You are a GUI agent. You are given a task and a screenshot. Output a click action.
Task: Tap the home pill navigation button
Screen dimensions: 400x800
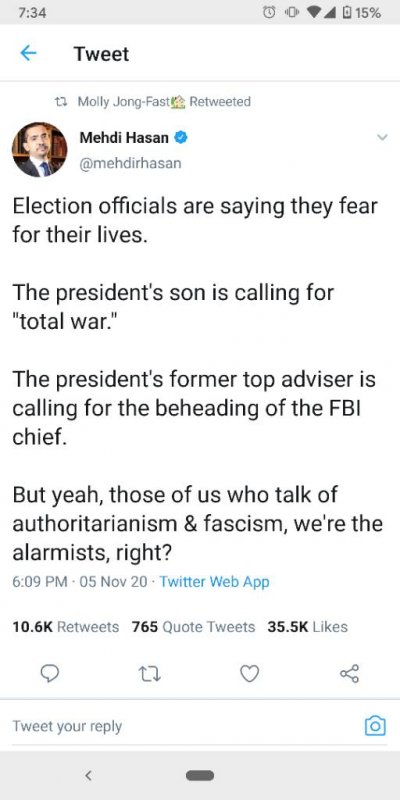(200, 776)
